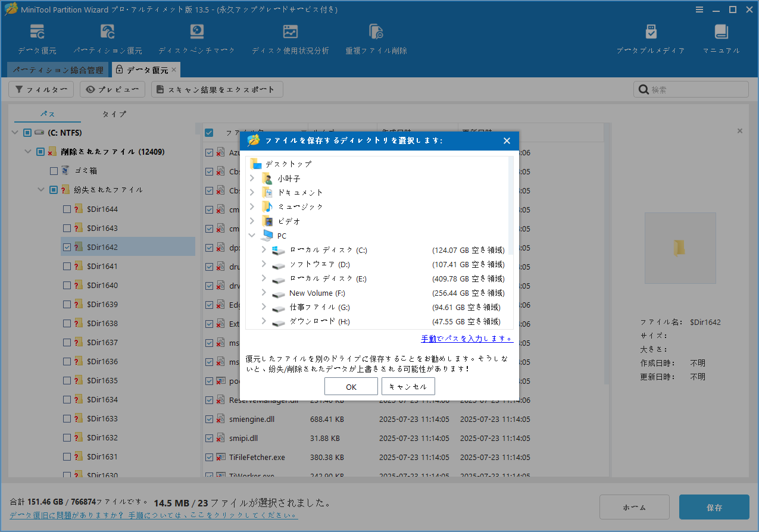Confirm the save directory with OK
The height and width of the screenshot is (532, 759).
[351, 386]
